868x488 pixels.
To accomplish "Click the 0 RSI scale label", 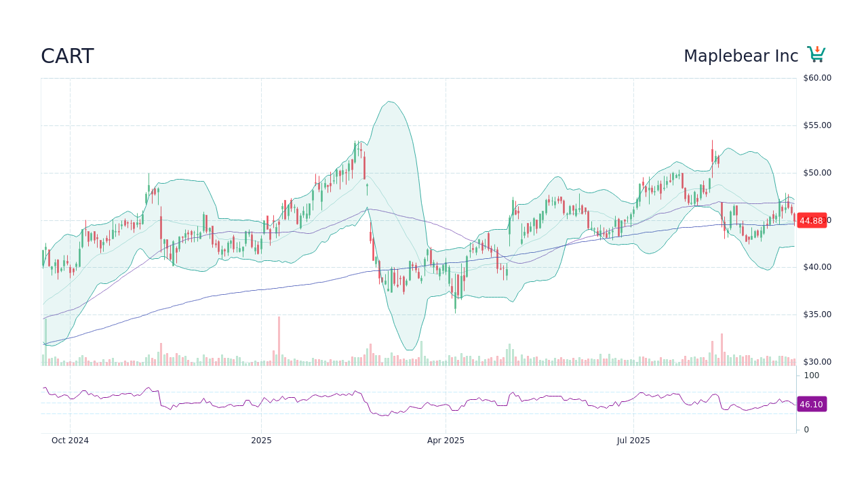I will [x=806, y=430].
